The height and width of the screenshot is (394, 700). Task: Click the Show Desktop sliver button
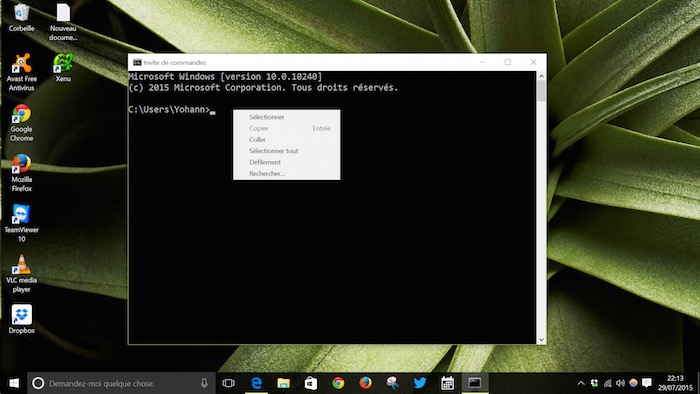698,383
